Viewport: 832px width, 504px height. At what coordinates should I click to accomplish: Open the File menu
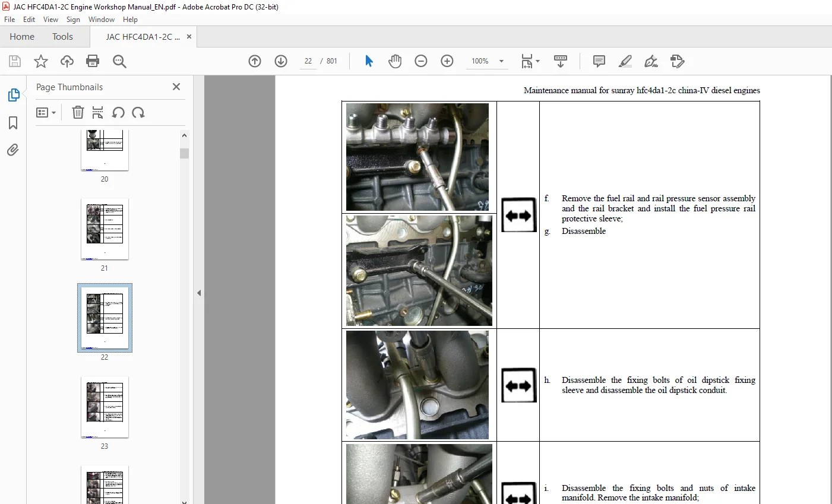[10, 20]
